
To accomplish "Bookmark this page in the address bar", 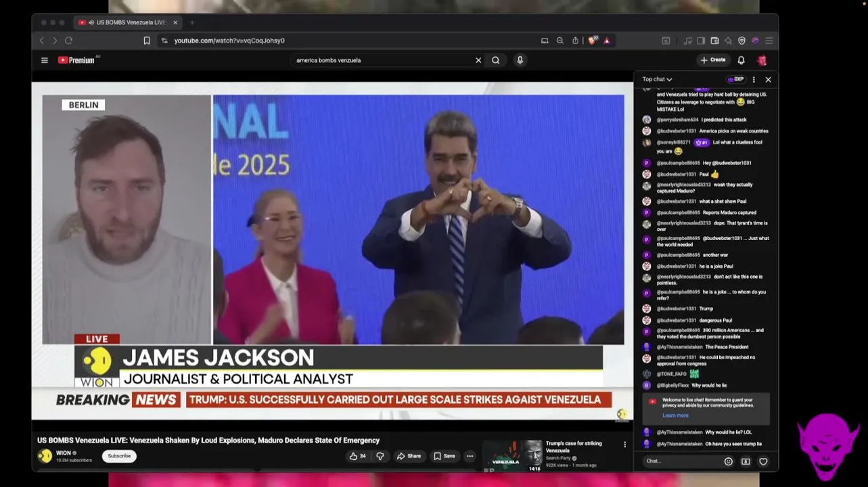I will pyautogui.click(x=147, y=41).
